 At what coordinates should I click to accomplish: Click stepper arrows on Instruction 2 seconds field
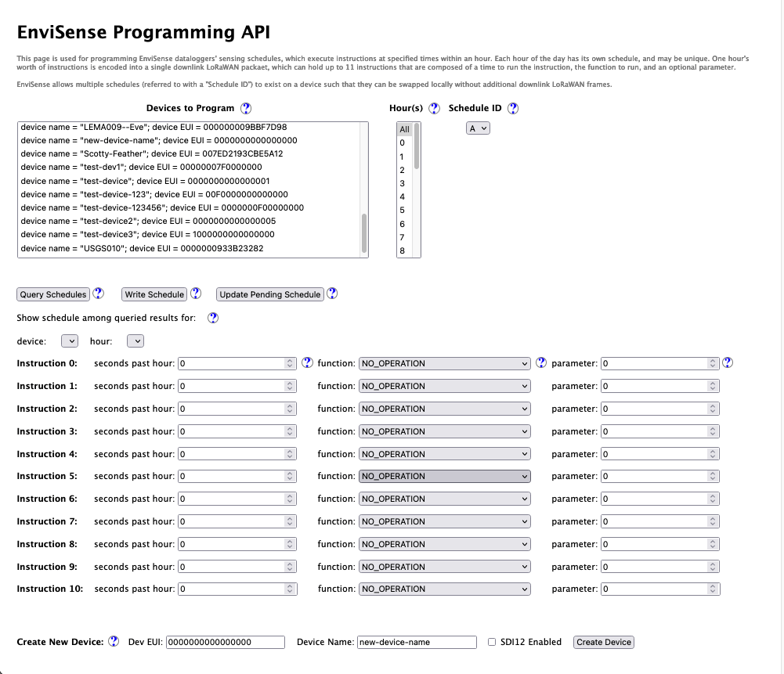290,409
